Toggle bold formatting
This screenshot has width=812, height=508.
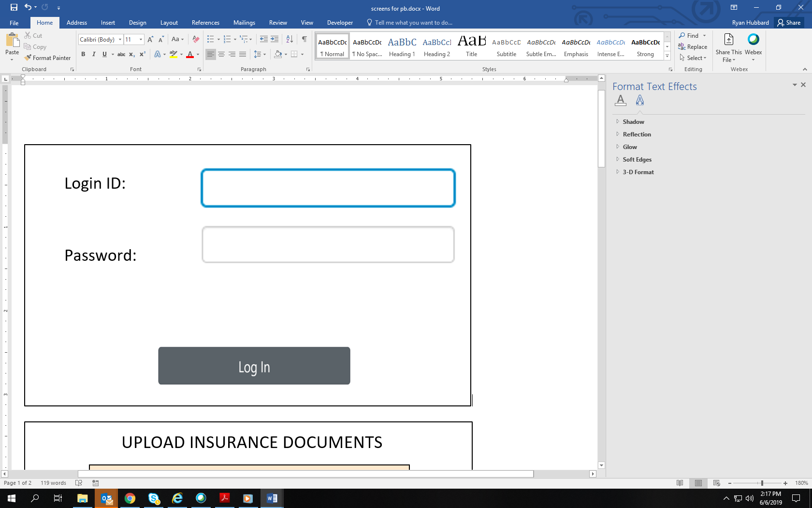(83, 54)
